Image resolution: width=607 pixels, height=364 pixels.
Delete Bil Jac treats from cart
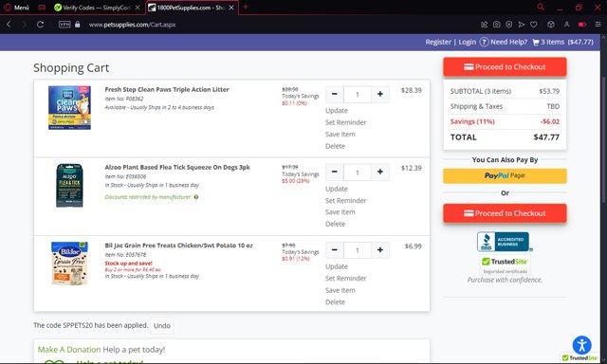(335, 302)
